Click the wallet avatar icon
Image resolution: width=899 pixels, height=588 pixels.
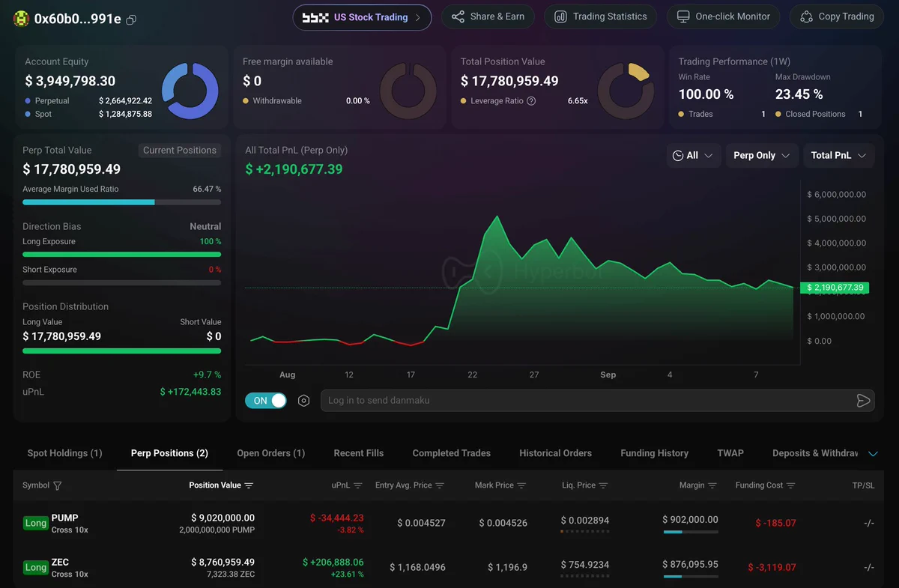coord(21,19)
